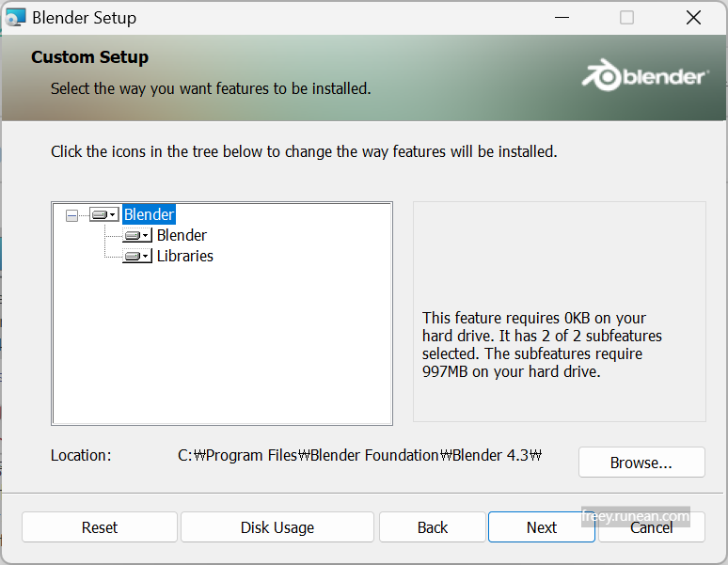Open install options dropdown for Libraries subfeature

[137, 256]
